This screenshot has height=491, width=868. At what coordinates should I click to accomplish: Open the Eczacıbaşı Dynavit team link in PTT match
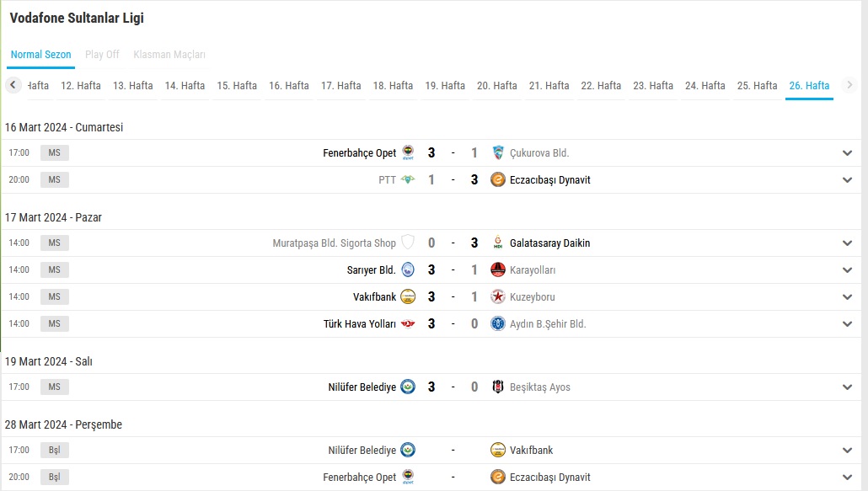pyautogui.click(x=549, y=179)
